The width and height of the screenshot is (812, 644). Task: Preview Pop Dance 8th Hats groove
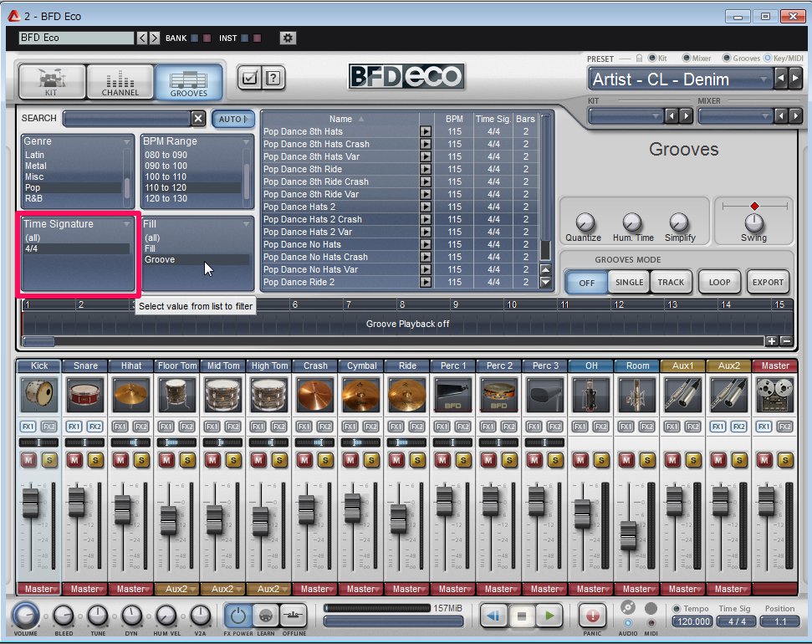425,131
